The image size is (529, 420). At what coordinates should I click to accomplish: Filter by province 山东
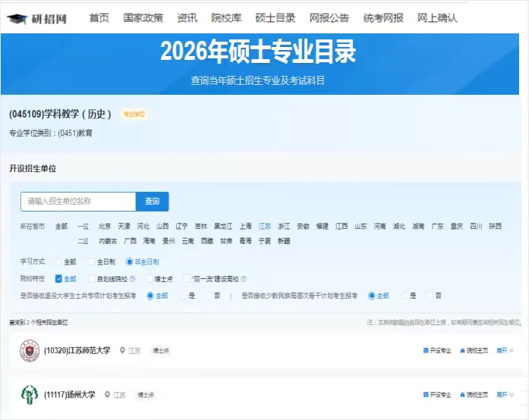(361, 226)
